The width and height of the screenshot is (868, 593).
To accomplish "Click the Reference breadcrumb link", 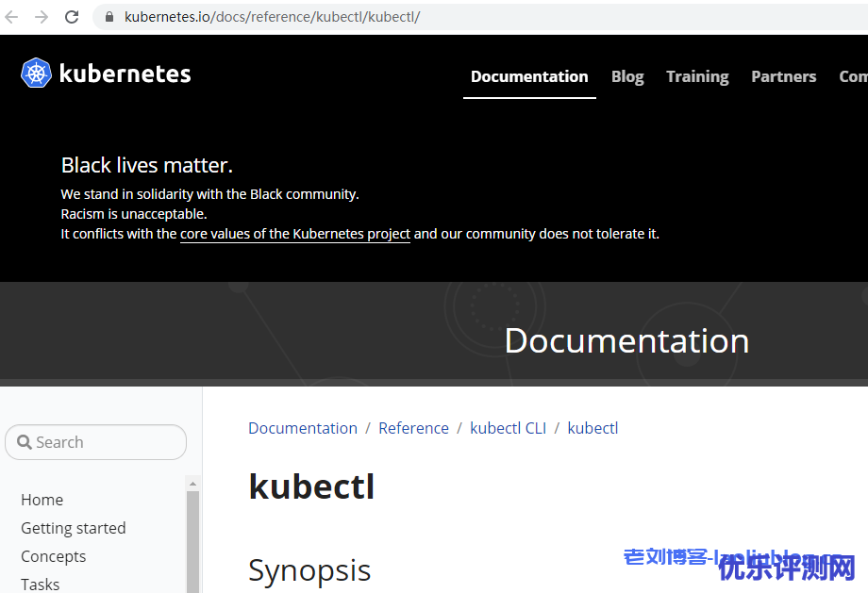I will (x=413, y=428).
